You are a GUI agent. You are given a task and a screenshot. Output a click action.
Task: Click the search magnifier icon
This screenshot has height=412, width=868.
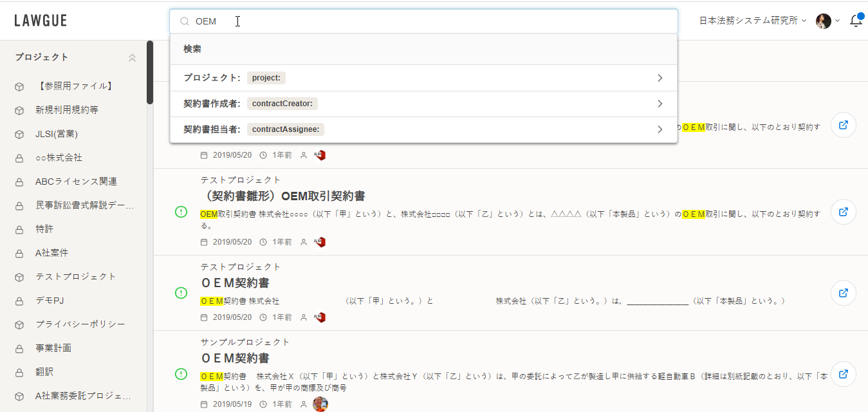coord(185,21)
